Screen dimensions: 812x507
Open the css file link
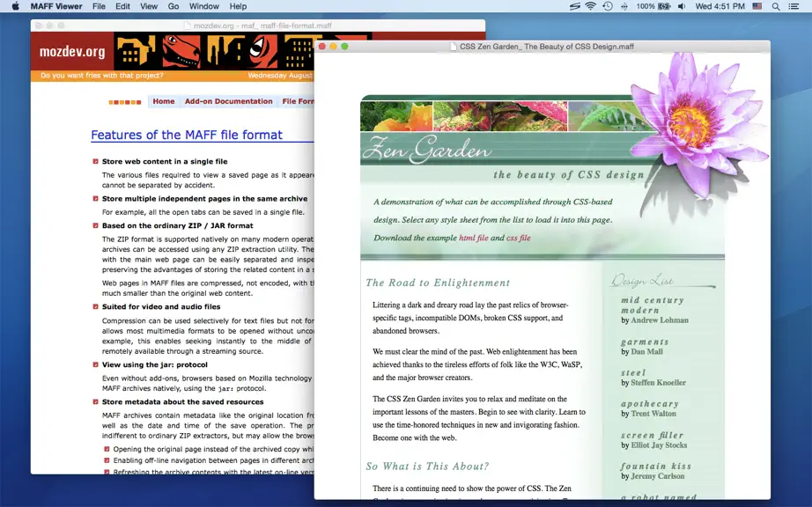[519, 238]
